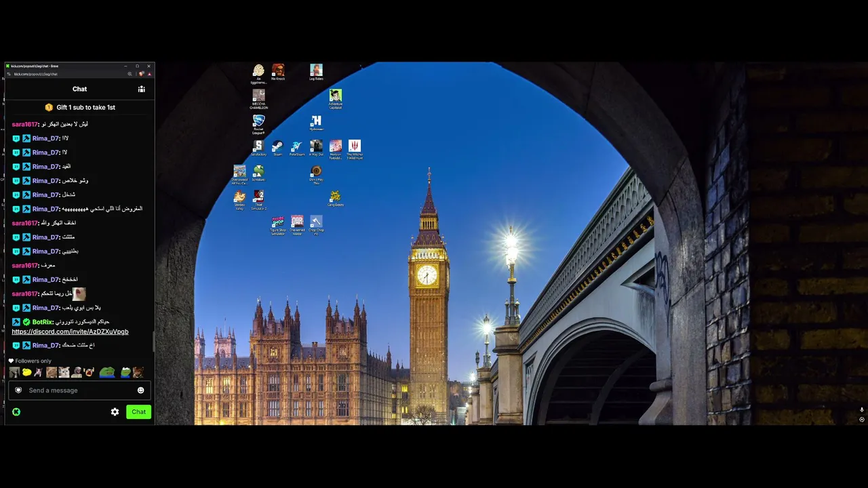Click the Send a message input field
868x488 pixels.
pyautogui.click(x=79, y=390)
